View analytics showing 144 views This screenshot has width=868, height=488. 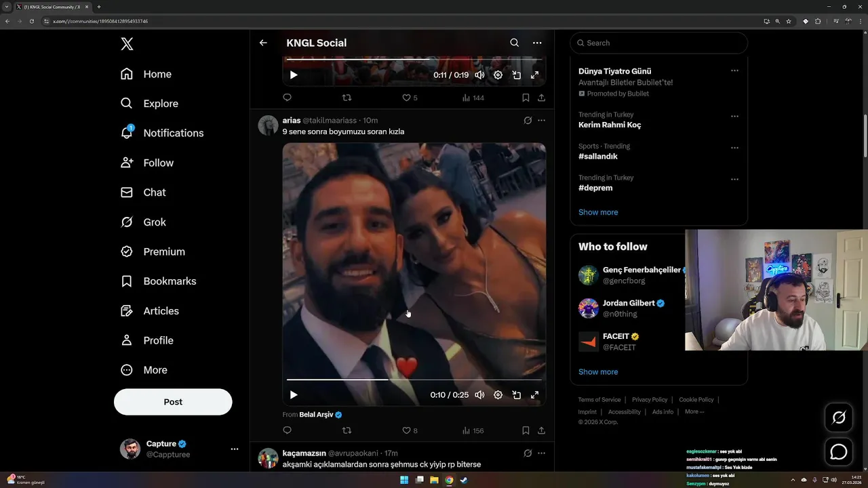[x=473, y=98]
